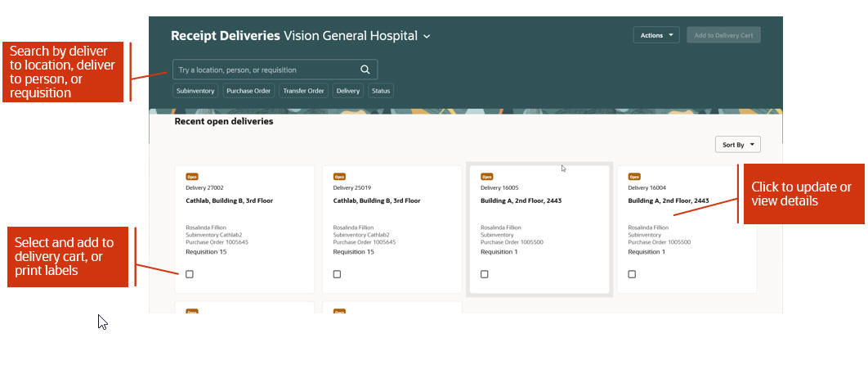Expand the Sort By dropdown
The image size is (868, 374).
pos(737,145)
